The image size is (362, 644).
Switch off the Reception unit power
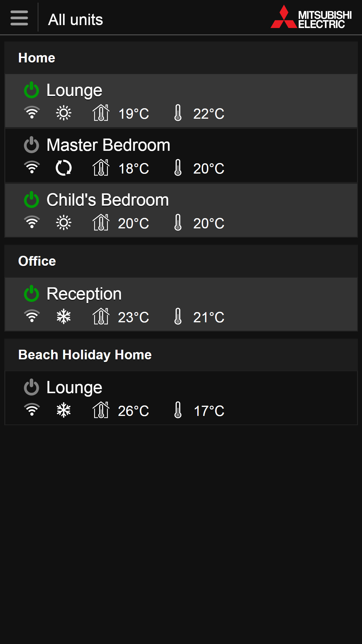point(31,294)
